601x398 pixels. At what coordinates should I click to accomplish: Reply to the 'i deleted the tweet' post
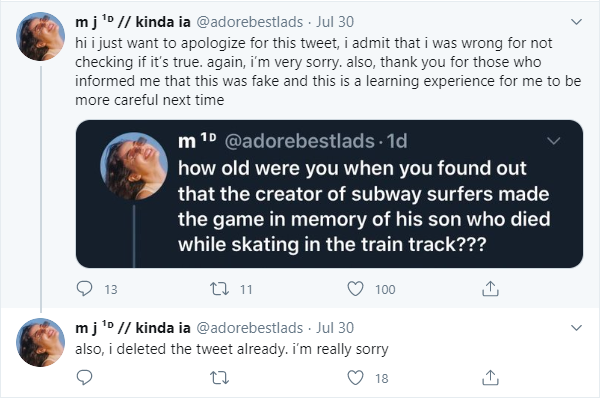[x=84, y=378]
